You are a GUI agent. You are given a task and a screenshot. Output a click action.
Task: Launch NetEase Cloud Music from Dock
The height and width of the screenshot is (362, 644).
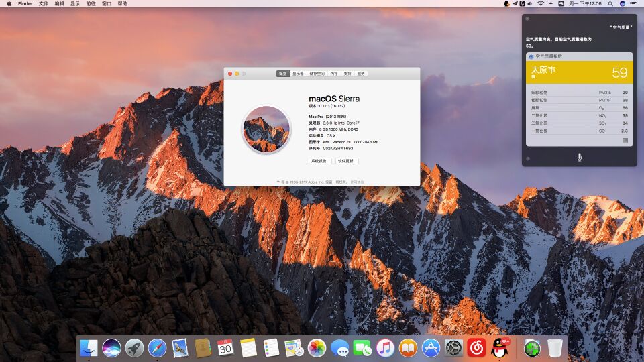tap(476, 347)
